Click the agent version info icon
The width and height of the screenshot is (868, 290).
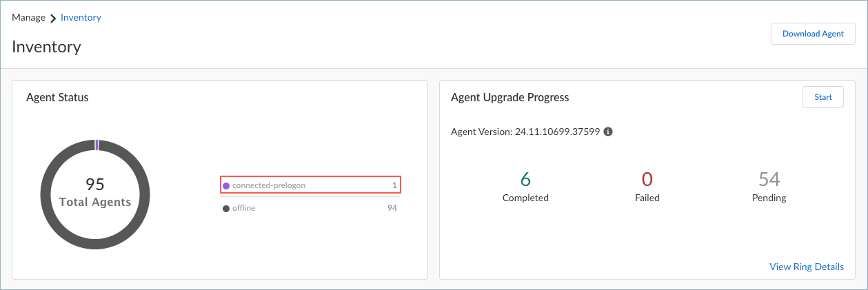(x=608, y=132)
